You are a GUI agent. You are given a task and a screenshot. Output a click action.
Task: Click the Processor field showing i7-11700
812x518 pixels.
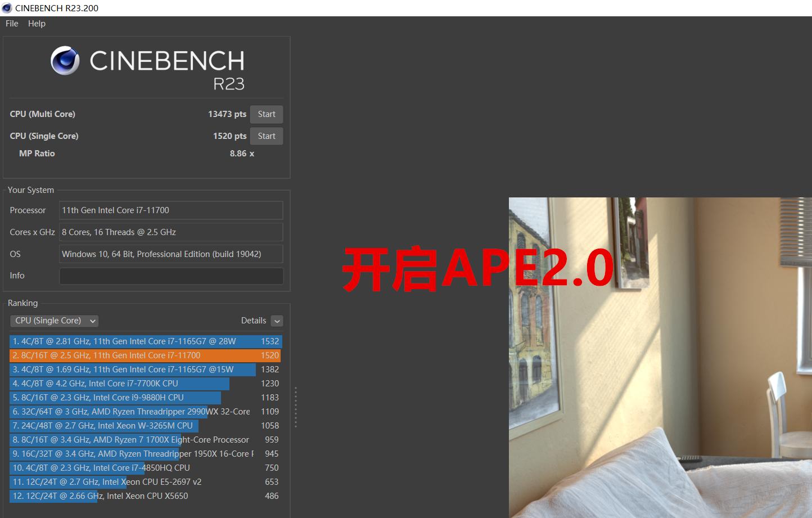pos(170,210)
